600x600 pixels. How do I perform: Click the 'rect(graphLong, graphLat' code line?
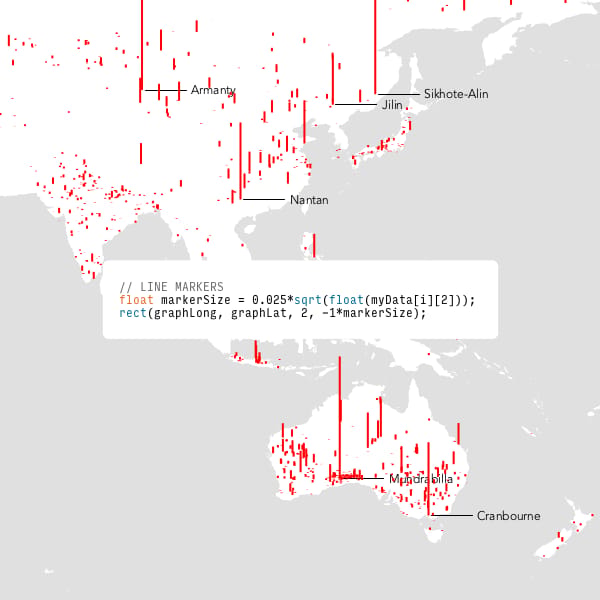pos(272,313)
